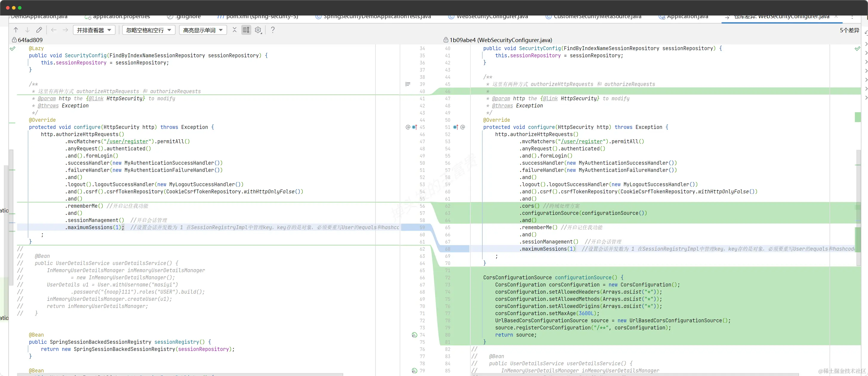The height and width of the screenshot is (376, 868).
Task: Click the /user/register link in the right pane
Action: click(582, 141)
